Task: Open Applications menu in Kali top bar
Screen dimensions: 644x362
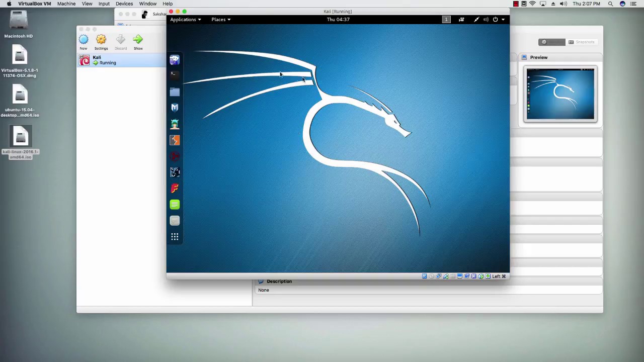Action: click(x=185, y=20)
